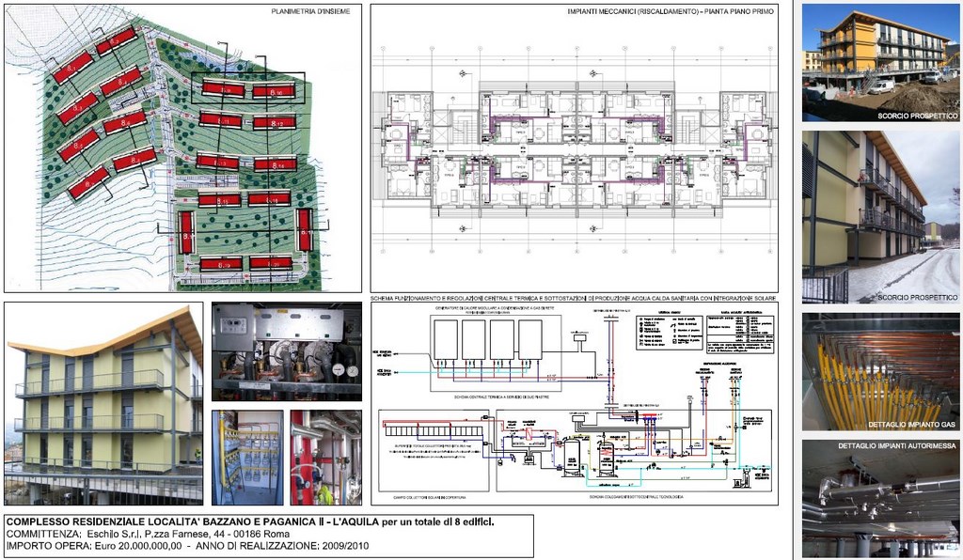Click the 'SCHEMA FUNZIONAMENTO E REGOLAZIONE' heading
The height and width of the screenshot is (560, 963).
575,298
